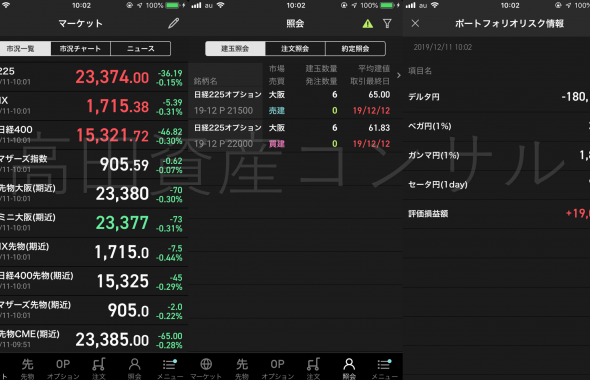Open the warning triangle alert on 照会 screen
The image size is (590, 380).
coord(368,24)
